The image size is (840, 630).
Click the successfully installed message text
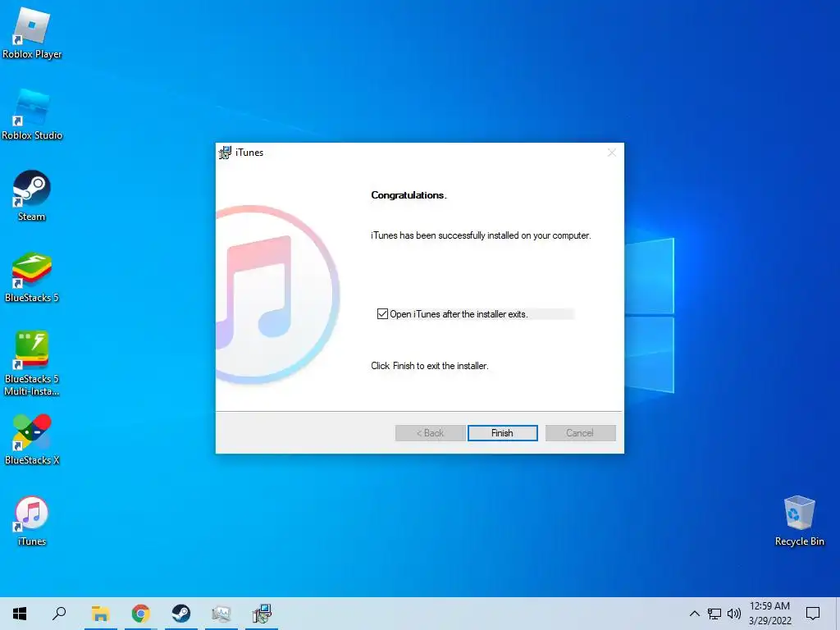tap(481, 235)
